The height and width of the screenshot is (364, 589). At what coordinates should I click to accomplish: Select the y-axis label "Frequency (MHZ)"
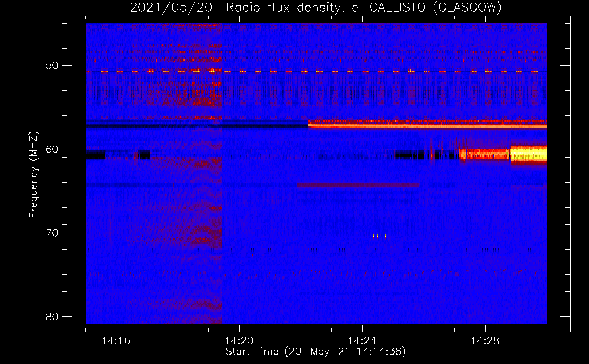coord(33,175)
